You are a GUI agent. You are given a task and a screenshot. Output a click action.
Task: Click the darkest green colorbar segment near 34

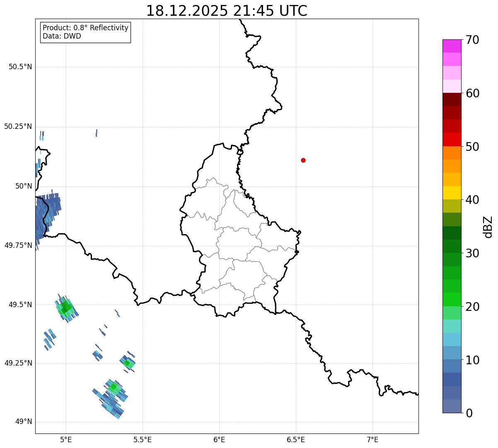click(x=452, y=233)
